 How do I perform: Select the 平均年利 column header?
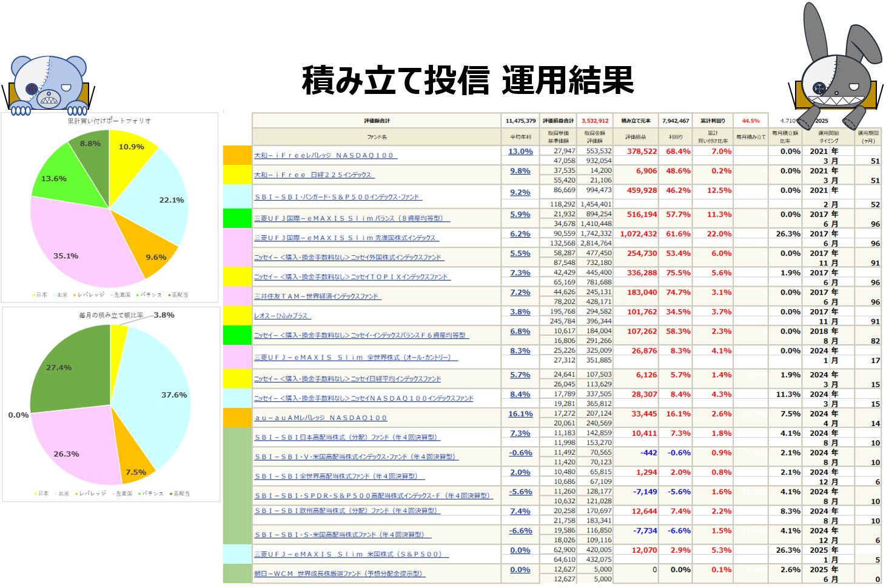tap(520, 137)
